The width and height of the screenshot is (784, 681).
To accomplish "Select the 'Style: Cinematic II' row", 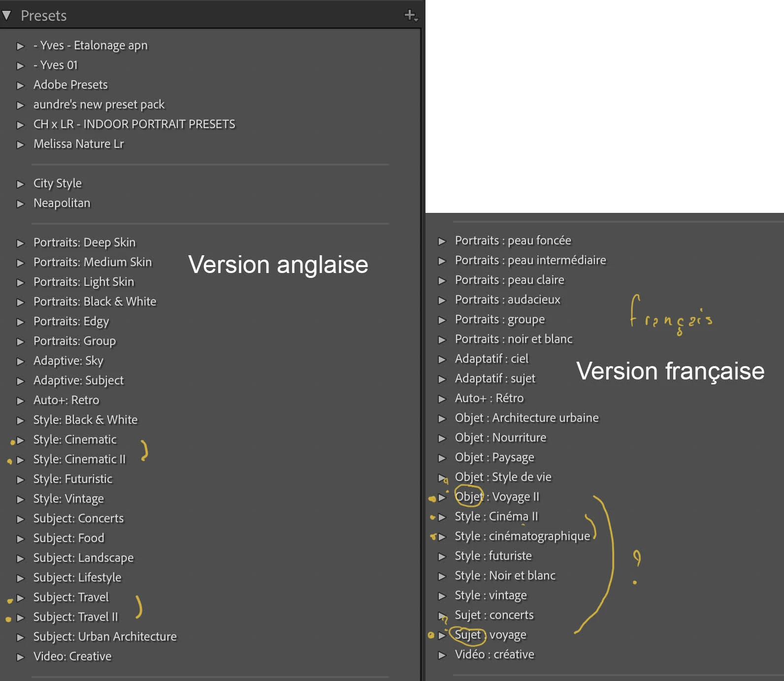I will click(80, 459).
